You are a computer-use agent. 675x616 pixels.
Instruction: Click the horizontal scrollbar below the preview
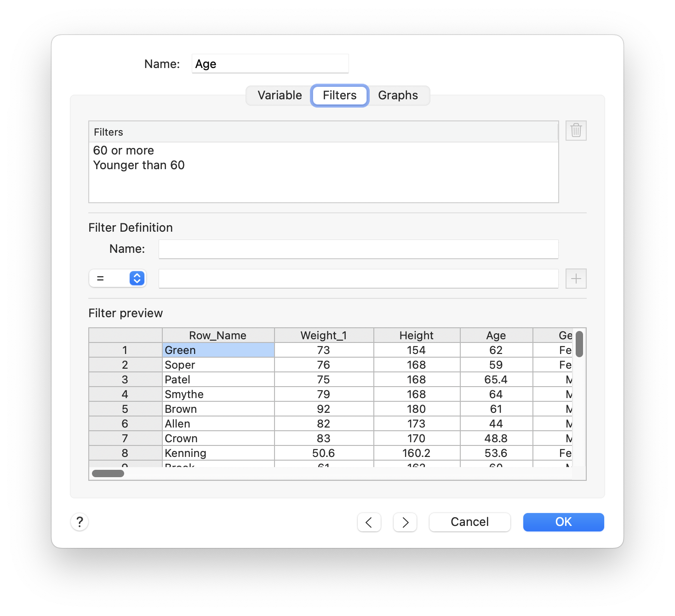[x=108, y=473]
